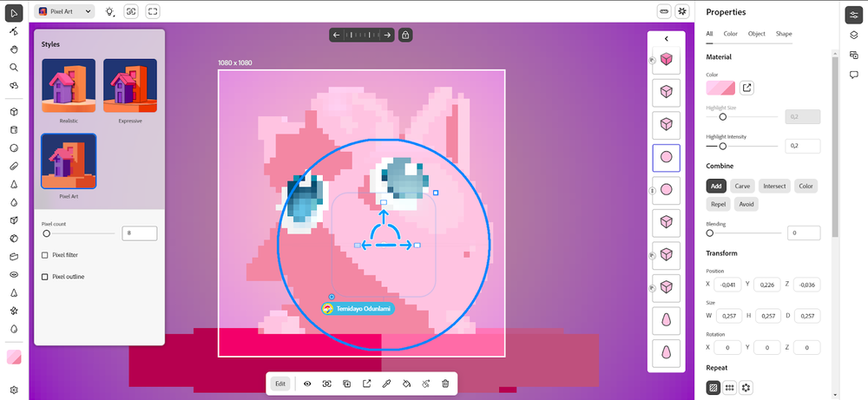The width and height of the screenshot is (868, 400).
Task: Click the duplicate icon in bottom toolbar
Action: (x=346, y=384)
